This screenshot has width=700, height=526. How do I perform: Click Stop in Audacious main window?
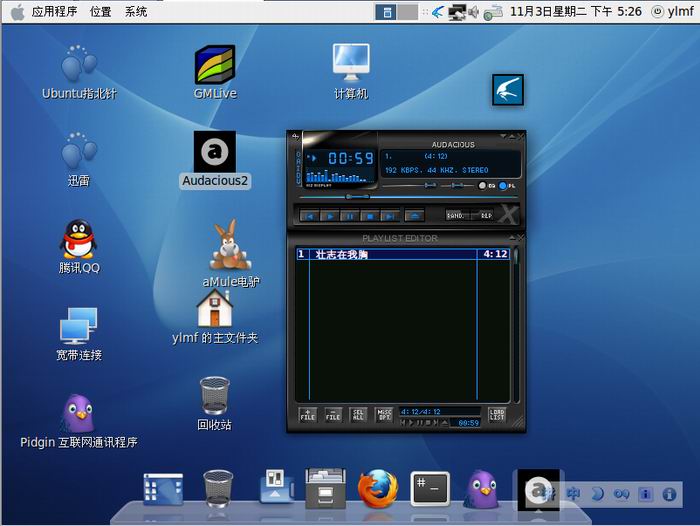coord(370,216)
